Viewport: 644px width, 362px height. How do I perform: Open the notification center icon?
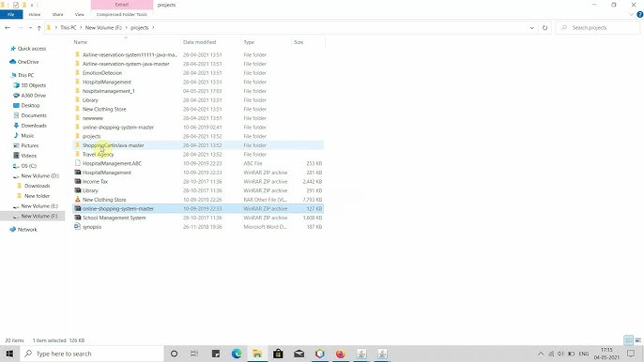coord(631,354)
